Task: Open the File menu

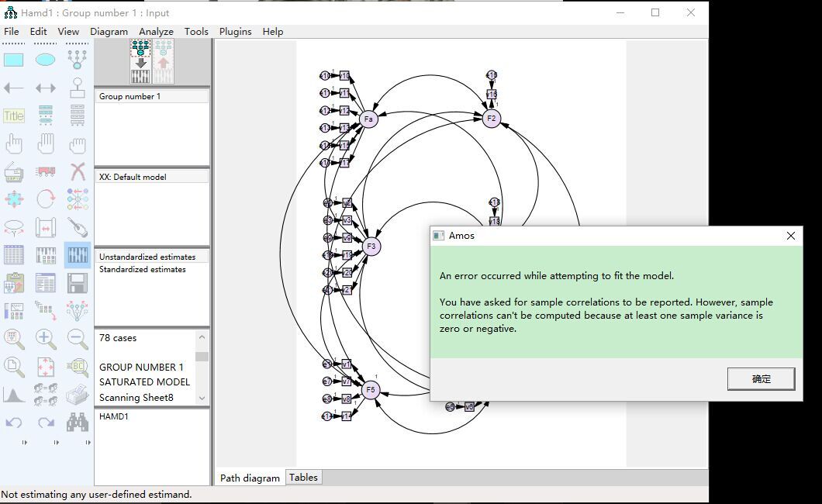Action: [11, 32]
